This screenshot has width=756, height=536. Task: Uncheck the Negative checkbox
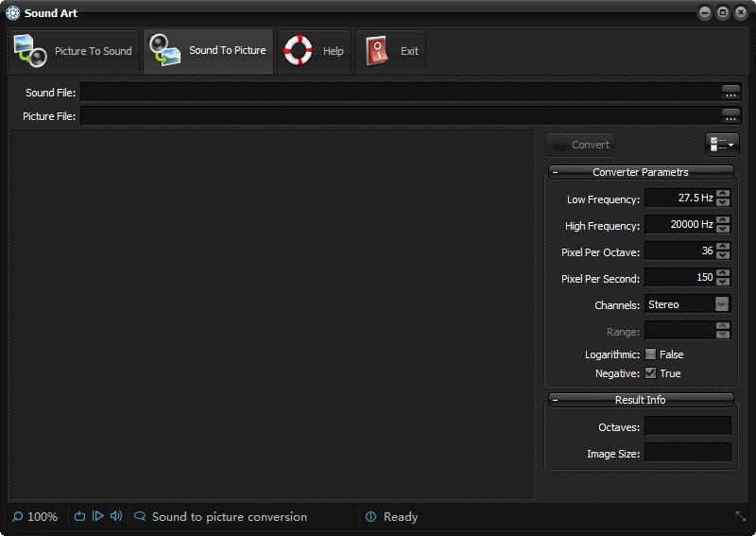(x=650, y=373)
